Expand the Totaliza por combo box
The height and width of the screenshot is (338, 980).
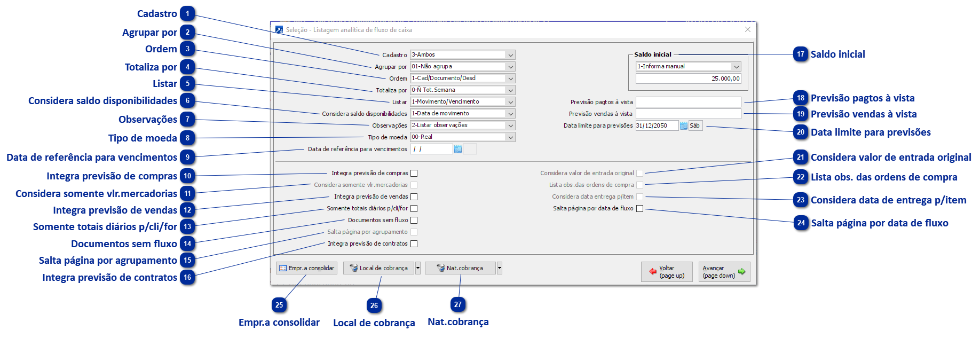point(510,90)
